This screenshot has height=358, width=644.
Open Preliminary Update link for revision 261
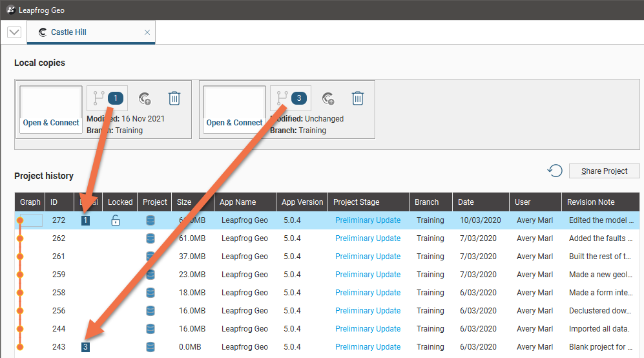pos(368,257)
